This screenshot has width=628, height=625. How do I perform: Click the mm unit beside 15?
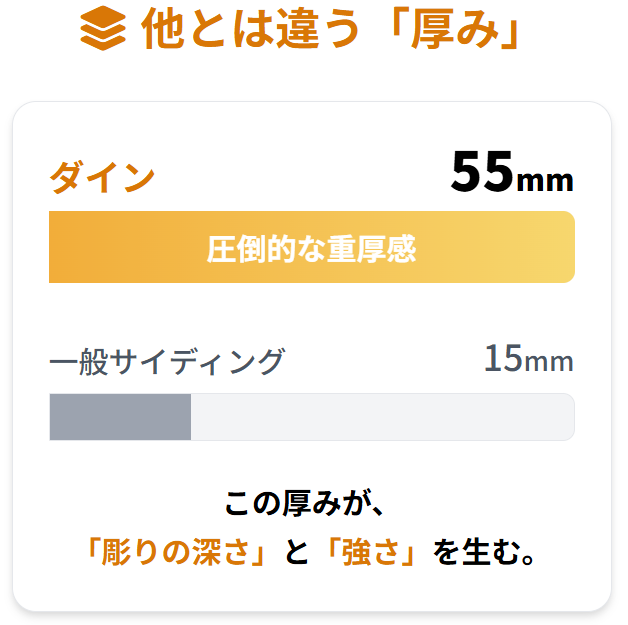click(x=549, y=362)
